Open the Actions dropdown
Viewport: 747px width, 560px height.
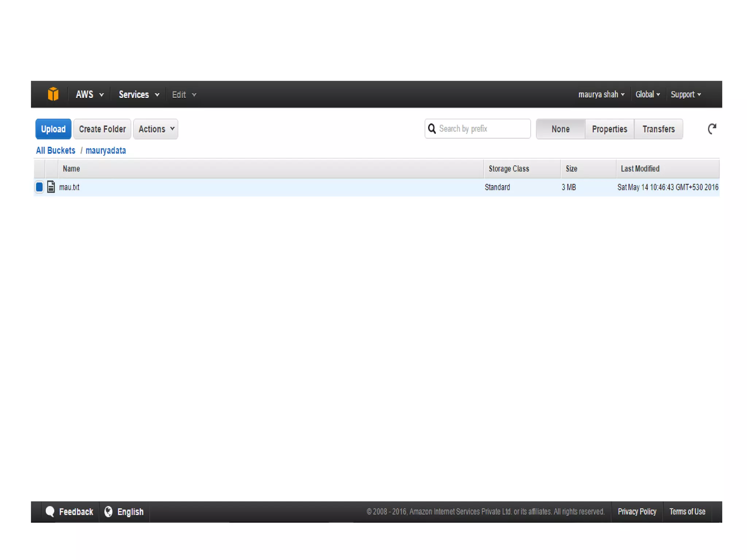[x=156, y=129]
